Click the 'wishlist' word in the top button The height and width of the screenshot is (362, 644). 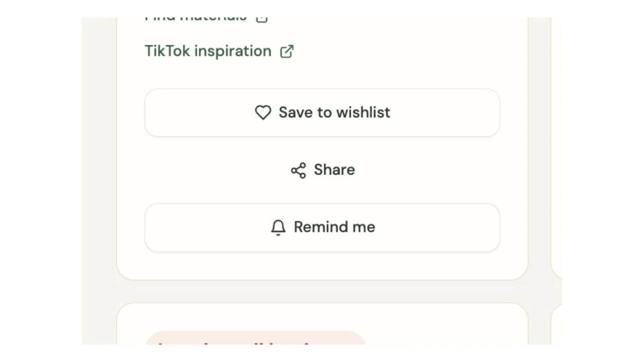point(363,112)
